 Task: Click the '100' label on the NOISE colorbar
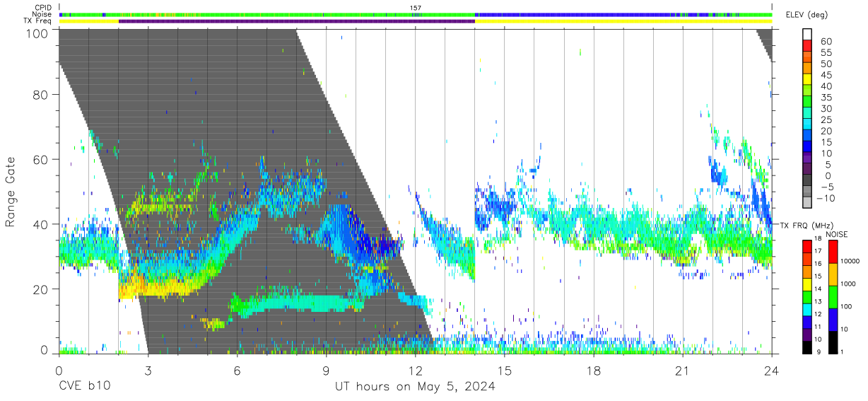[847, 307]
